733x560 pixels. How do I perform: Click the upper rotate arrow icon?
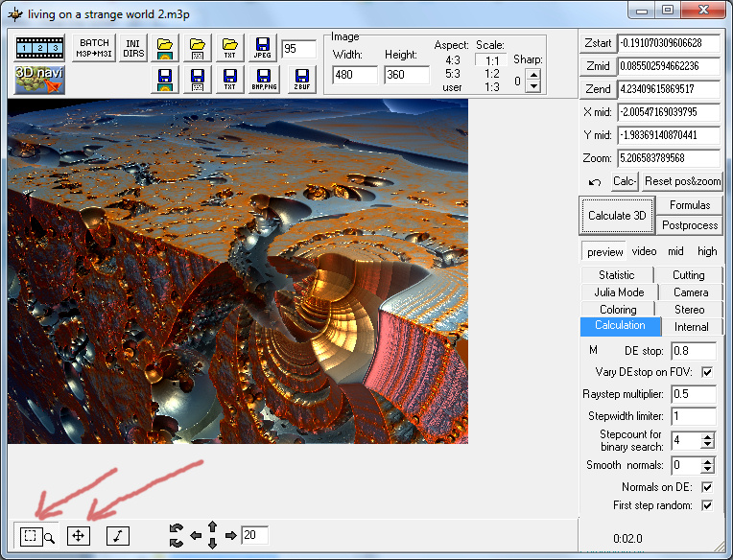coord(177,528)
